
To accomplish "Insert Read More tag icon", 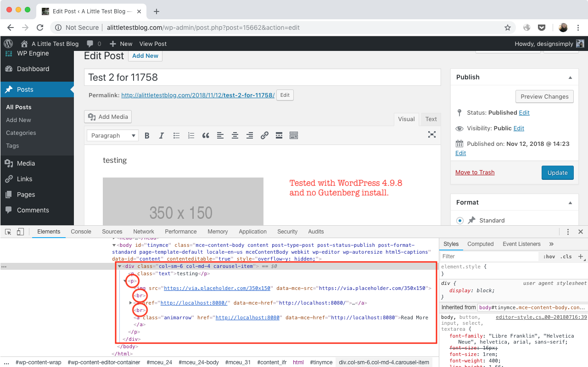I will [279, 135].
